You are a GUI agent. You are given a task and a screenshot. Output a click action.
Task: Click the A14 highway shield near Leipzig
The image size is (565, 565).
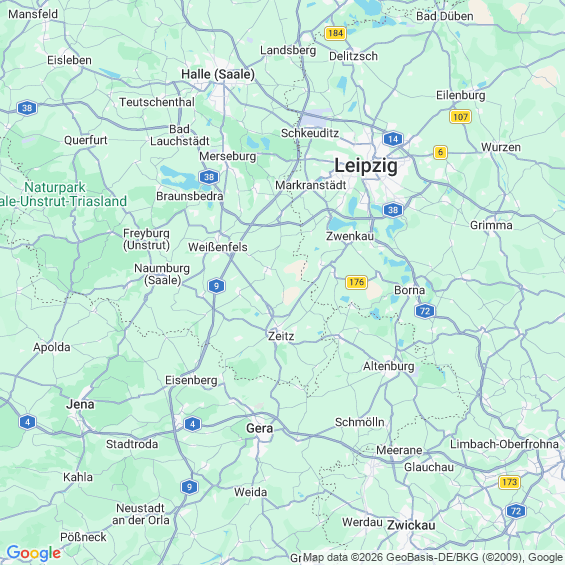pyautogui.click(x=393, y=139)
